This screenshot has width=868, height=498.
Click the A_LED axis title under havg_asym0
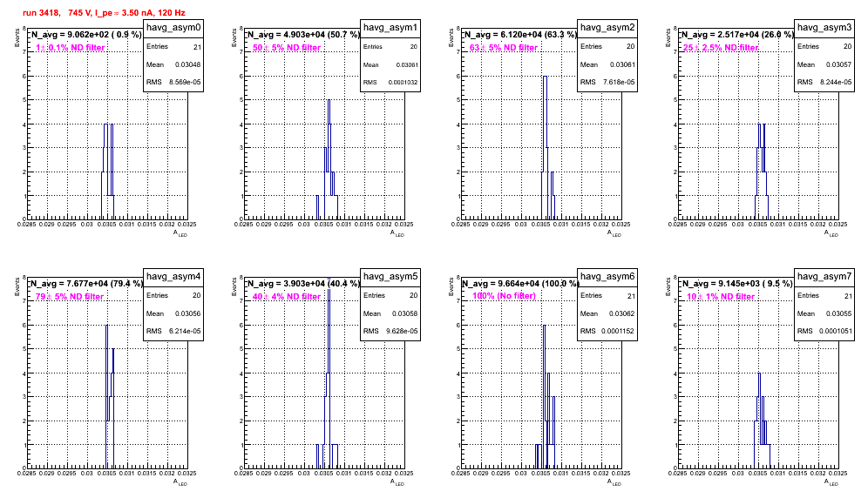[x=180, y=233]
